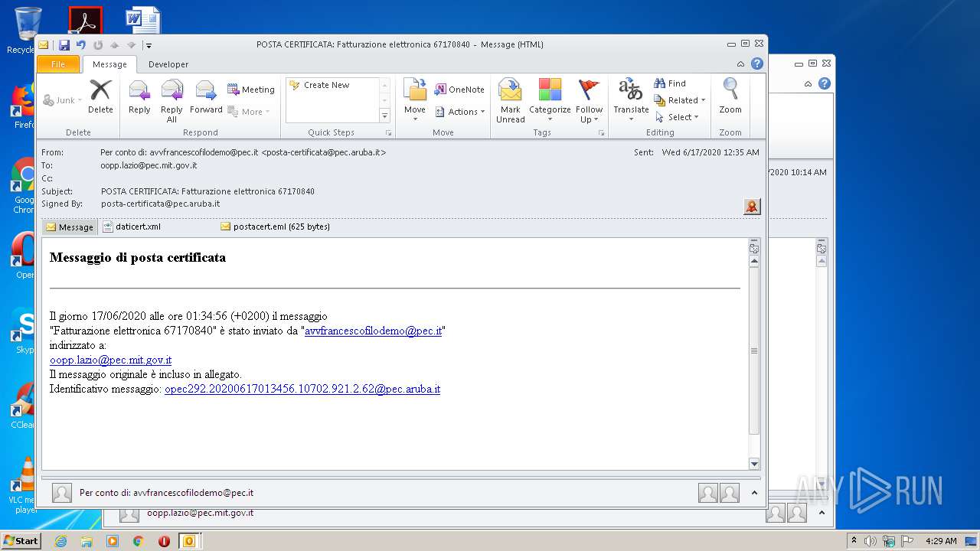Customize Quick Access Toolbar dropdown

149,45
